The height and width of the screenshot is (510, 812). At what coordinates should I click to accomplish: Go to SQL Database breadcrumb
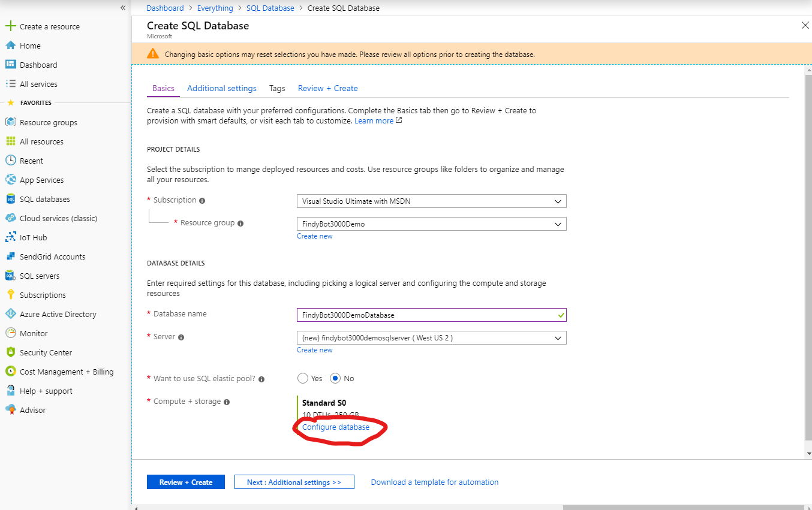point(270,8)
